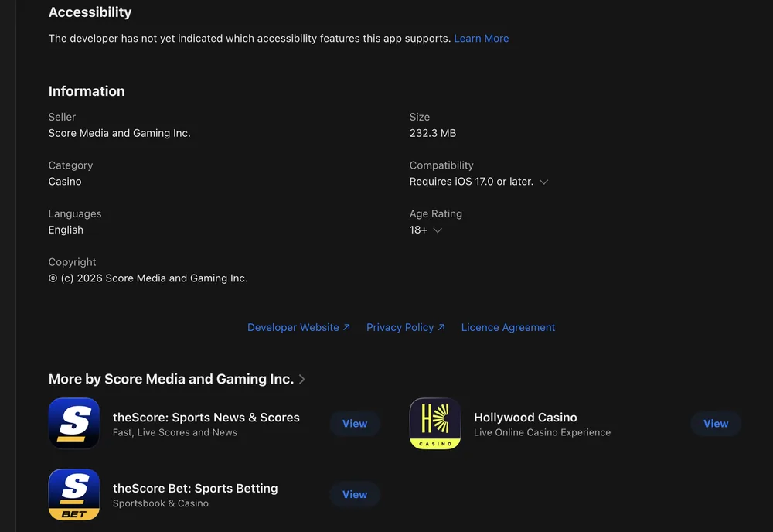The image size is (773, 532).
Task: Expand the Compatibility requirements chevron
Action: (x=543, y=182)
